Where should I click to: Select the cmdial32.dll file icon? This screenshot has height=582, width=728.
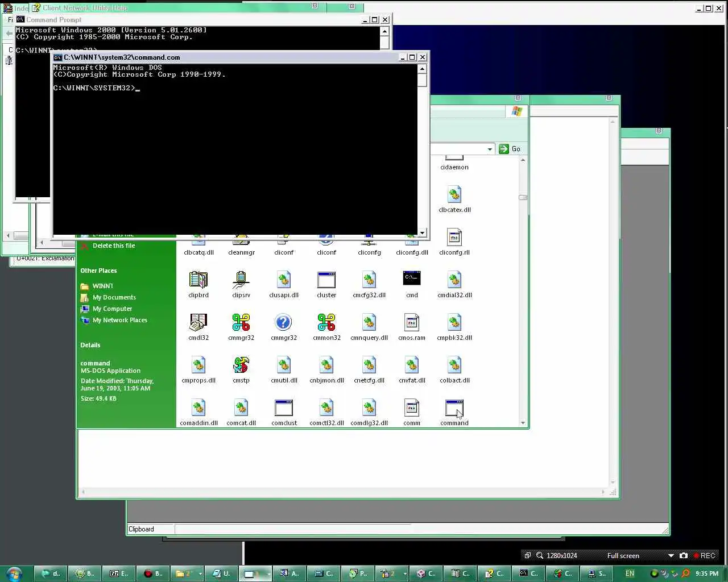coord(454,279)
